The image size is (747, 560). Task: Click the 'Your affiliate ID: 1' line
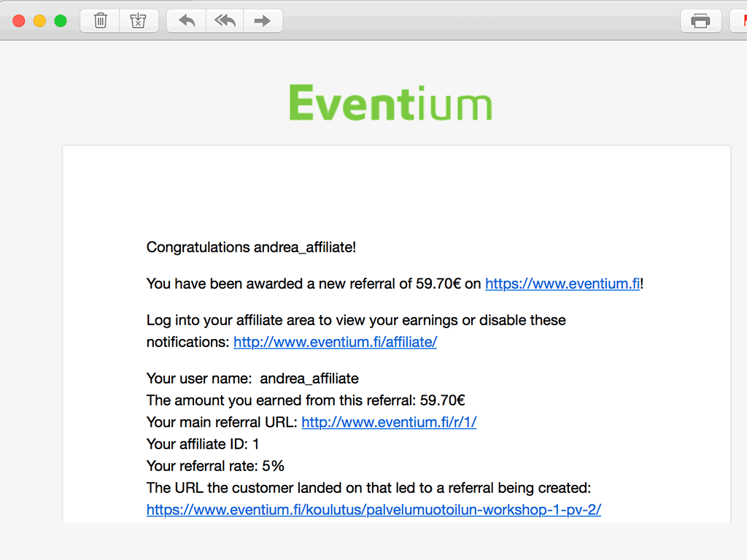pyautogui.click(x=203, y=444)
